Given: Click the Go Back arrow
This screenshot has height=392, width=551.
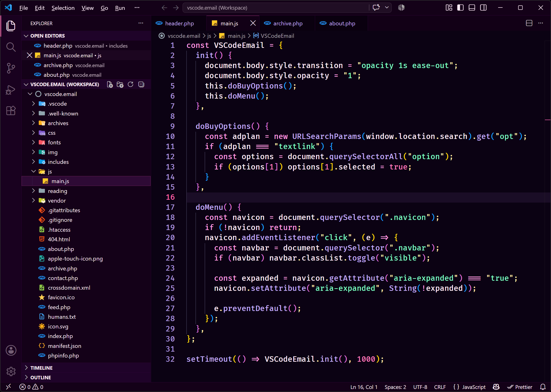Looking at the screenshot, I should 164,8.
